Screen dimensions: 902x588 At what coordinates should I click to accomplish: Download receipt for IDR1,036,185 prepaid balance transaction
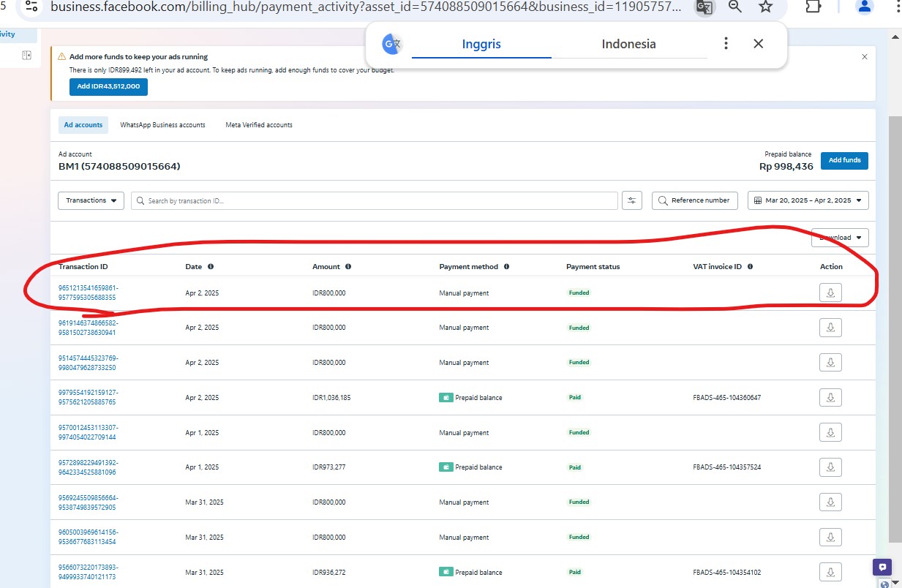click(x=830, y=397)
